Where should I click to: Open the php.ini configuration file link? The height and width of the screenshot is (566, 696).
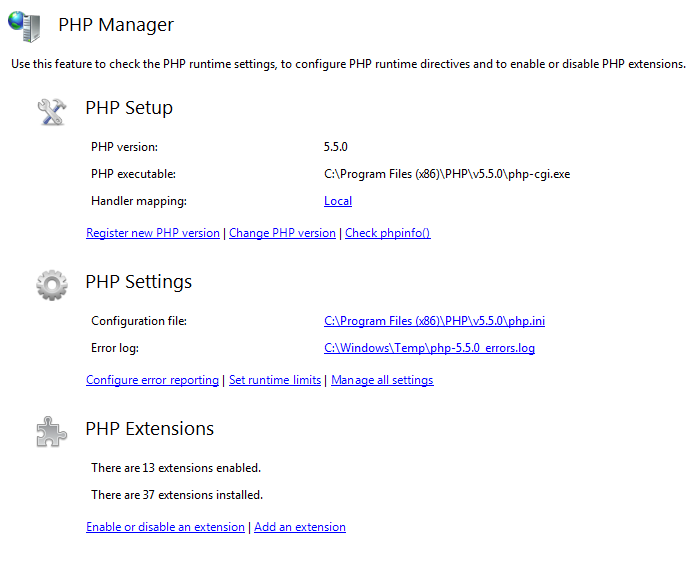click(434, 321)
